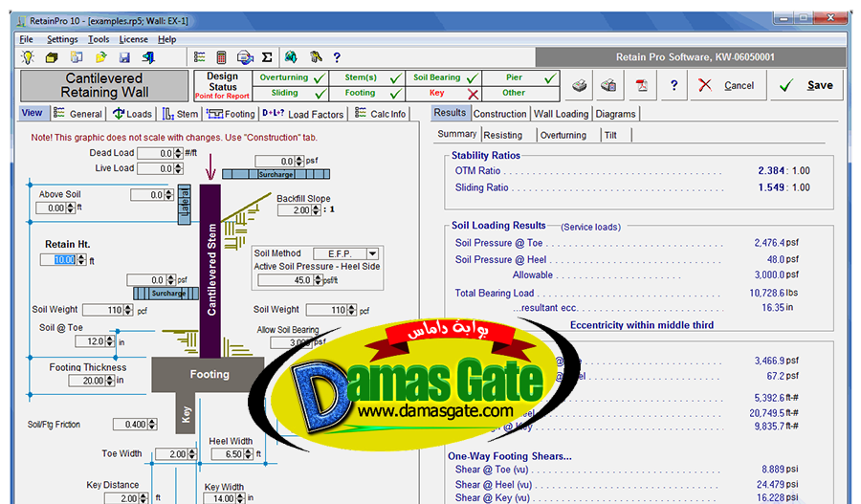Click Stem(s) design status cell
This screenshot has height=504, width=861.
click(x=366, y=78)
